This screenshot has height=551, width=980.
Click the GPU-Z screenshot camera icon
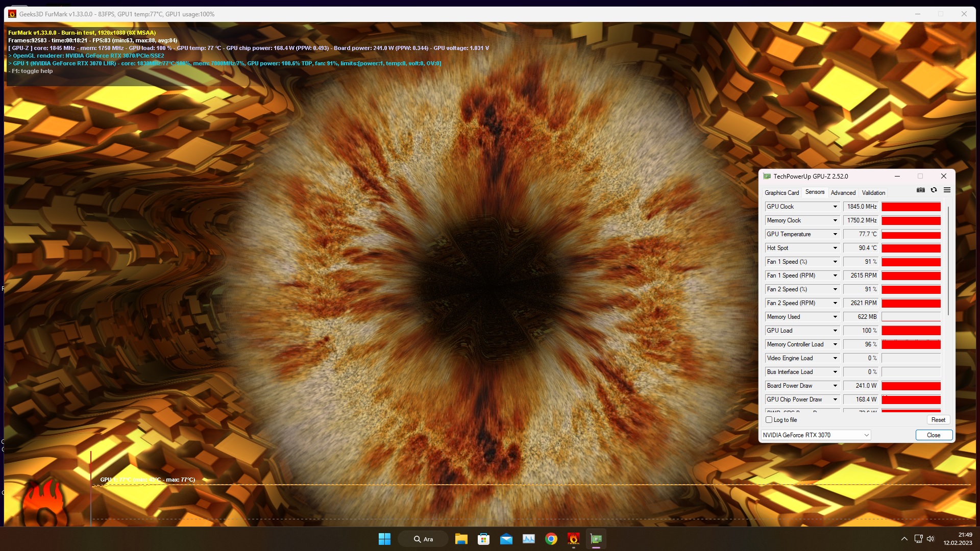(920, 190)
